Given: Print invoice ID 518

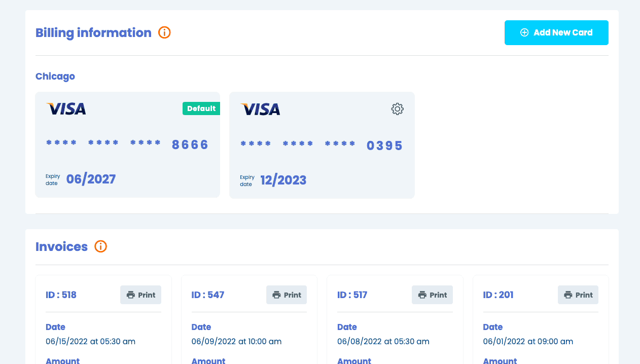Looking at the screenshot, I should [141, 295].
